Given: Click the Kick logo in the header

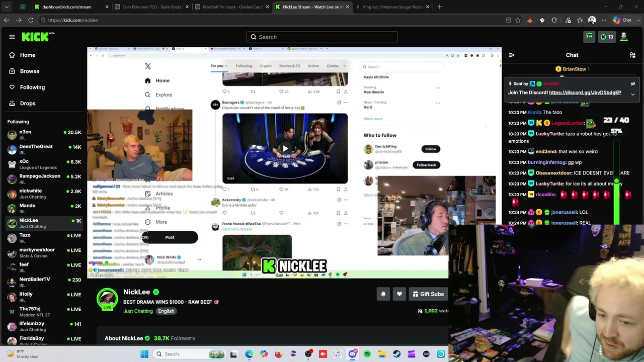Looking at the screenshot, I should tap(38, 37).
